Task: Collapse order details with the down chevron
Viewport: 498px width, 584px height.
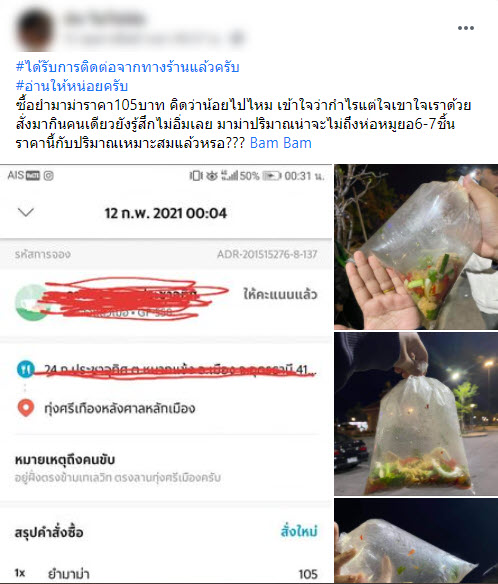Action: (x=26, y=212)
